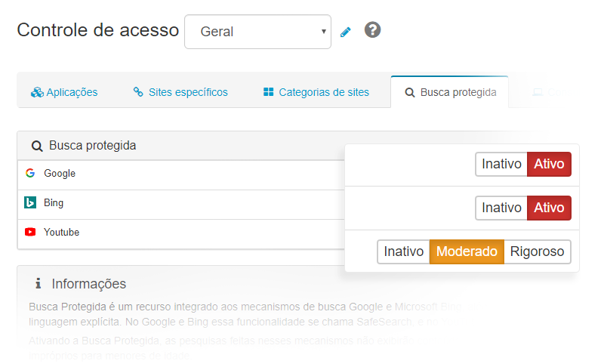Select Moderado for Youtube restriction

467,251
